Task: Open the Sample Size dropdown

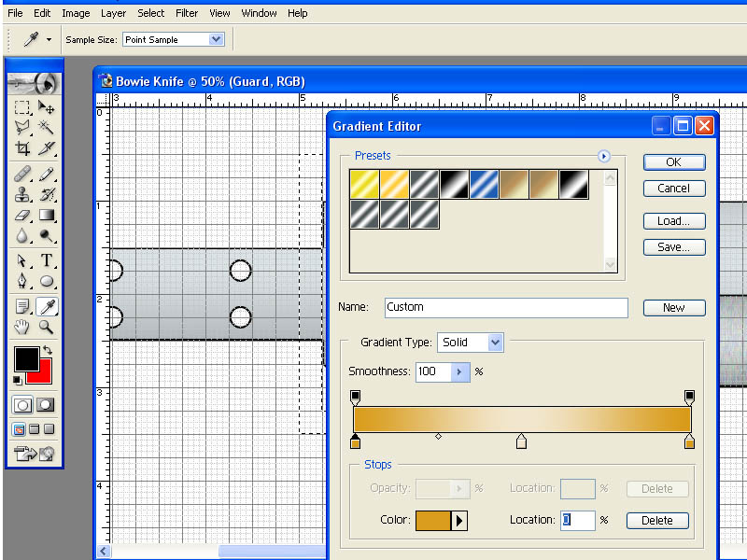Action: coord(174,39)
